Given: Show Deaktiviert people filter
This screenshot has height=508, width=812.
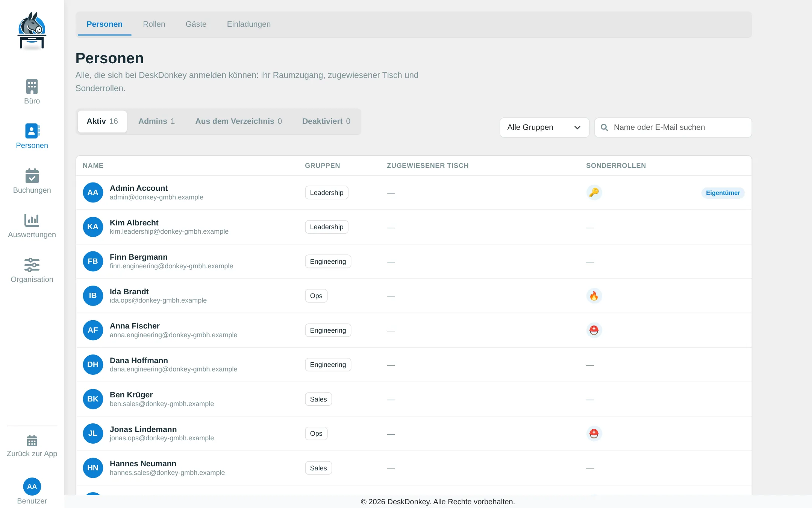Looking at the screenshot, I should (326, 121).
